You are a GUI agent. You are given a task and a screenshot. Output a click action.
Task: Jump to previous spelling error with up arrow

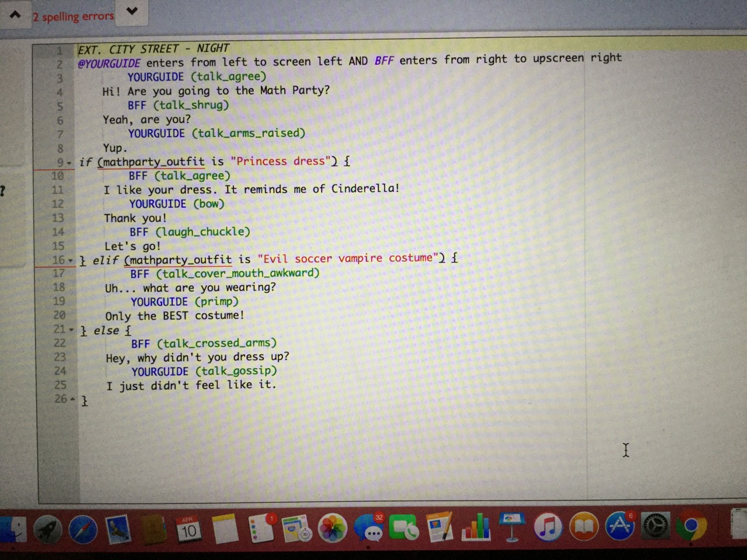(15, 15)
